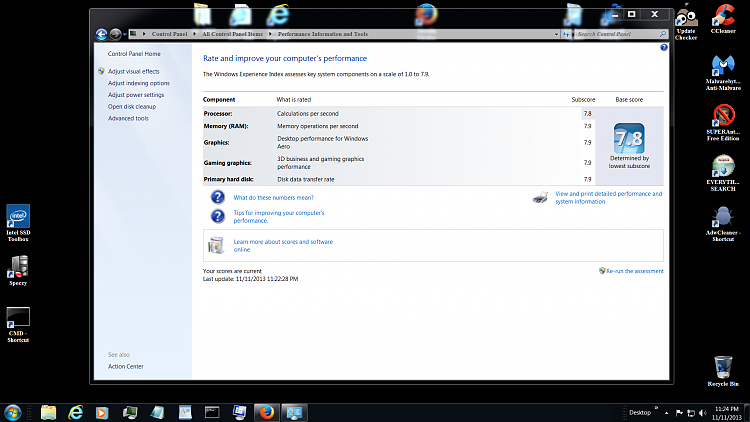Open Recycle Bin desktop icon

pyautogui.click(x=723, y=371)
